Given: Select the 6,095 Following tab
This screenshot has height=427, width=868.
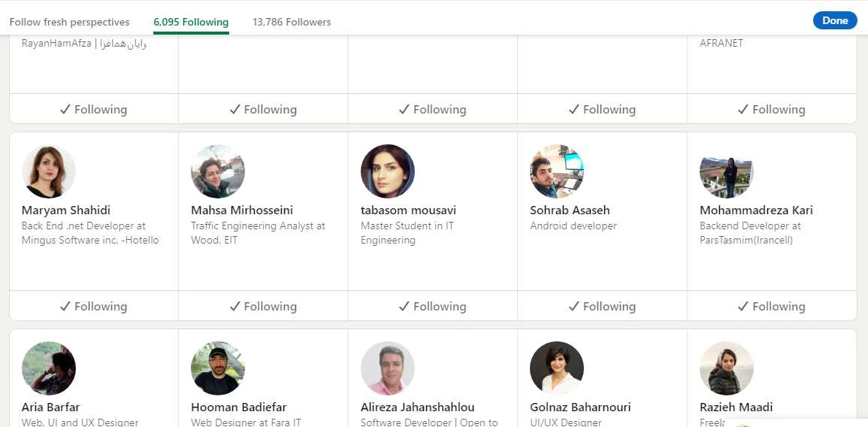Looking at the screenshot, I should (191, 22).
